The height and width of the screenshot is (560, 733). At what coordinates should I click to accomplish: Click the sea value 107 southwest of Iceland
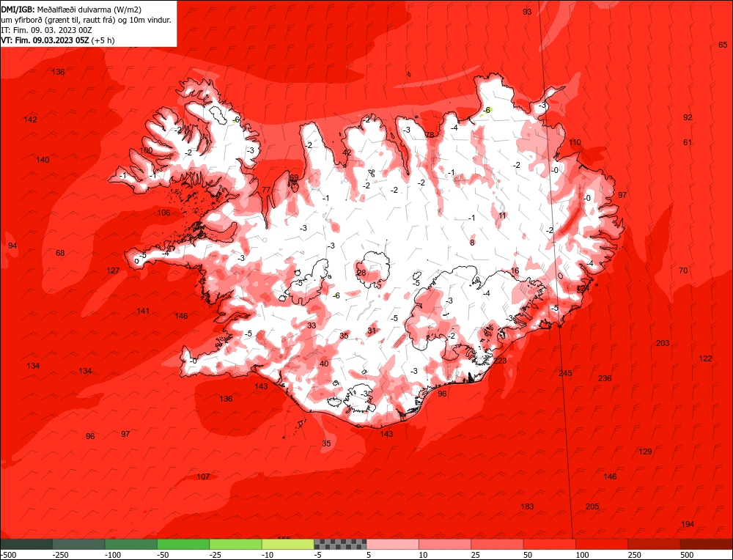click(x=203, y=476)
